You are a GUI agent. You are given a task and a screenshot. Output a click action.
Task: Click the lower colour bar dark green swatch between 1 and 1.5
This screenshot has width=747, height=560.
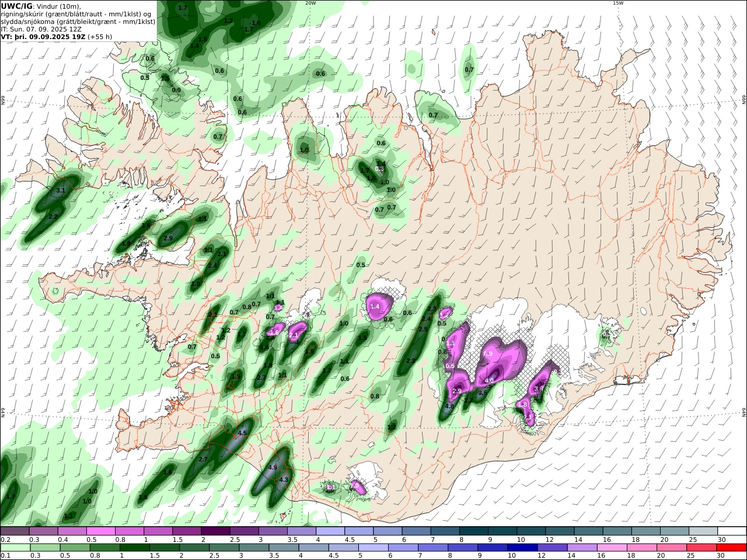(134, 548)
